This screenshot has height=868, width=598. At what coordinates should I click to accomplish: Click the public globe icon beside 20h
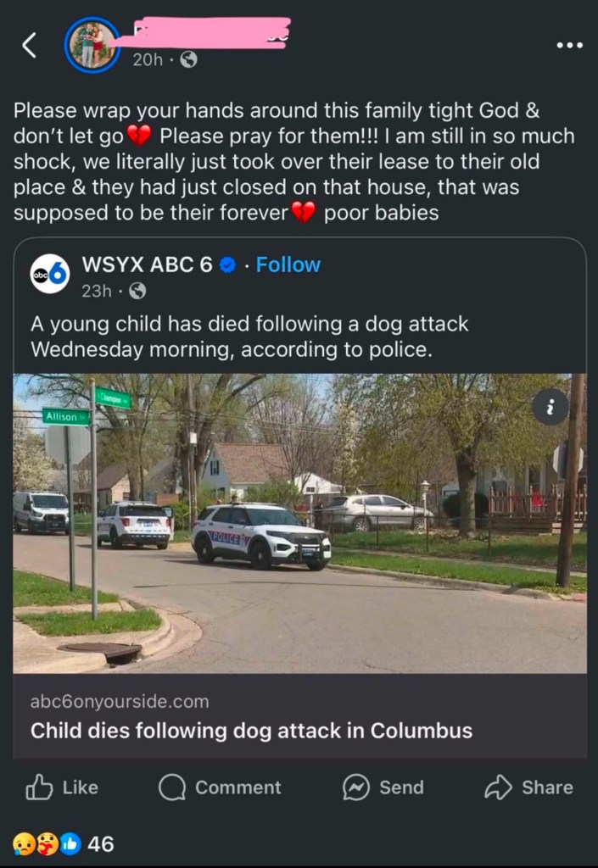coord(188,60)
